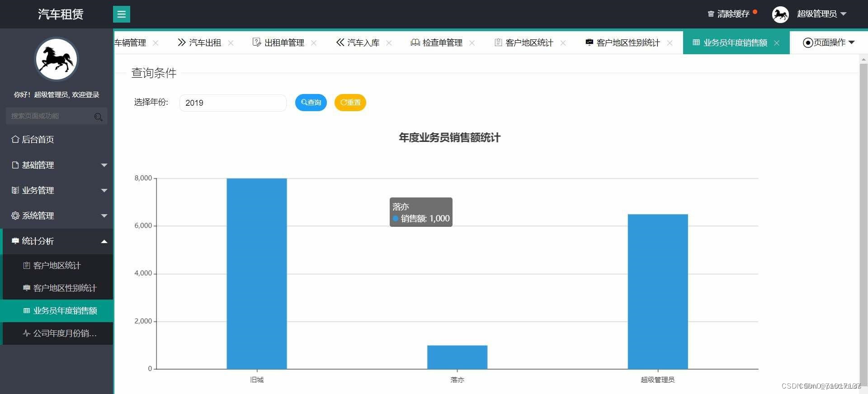Click the pulse icon beside 公司年度月份销
Viewport: 868px width, 394px height.
(x=27, y=333)
